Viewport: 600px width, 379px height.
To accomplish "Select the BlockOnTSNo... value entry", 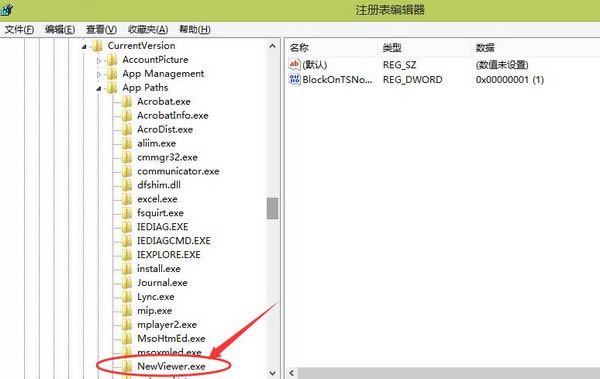I will click(337, 80).
